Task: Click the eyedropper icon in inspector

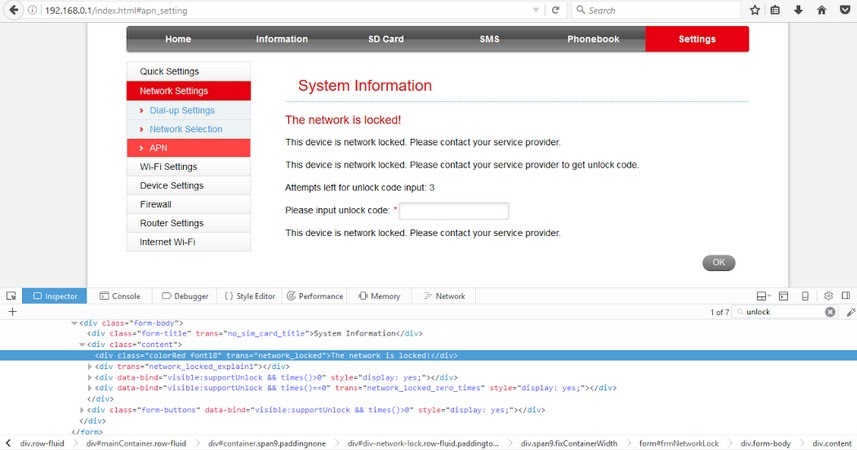Action: tap(850, 312)
